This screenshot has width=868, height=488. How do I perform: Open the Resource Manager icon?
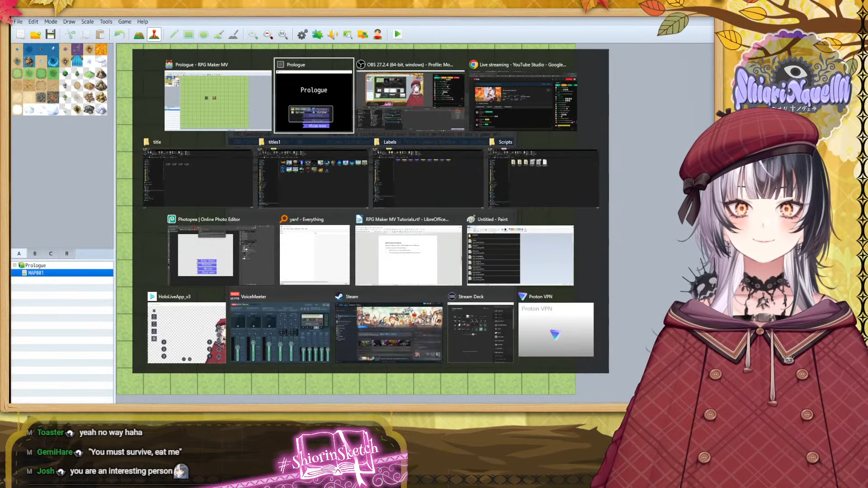[363, 34]
